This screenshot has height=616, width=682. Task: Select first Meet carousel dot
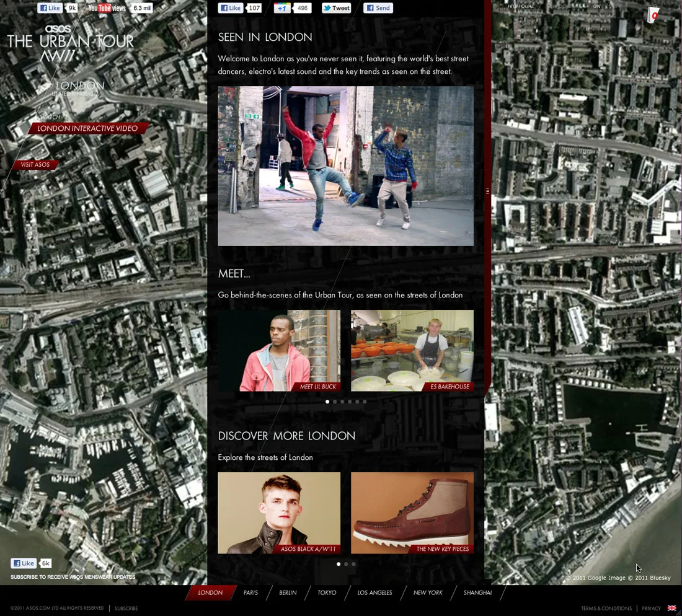point(327,402)
